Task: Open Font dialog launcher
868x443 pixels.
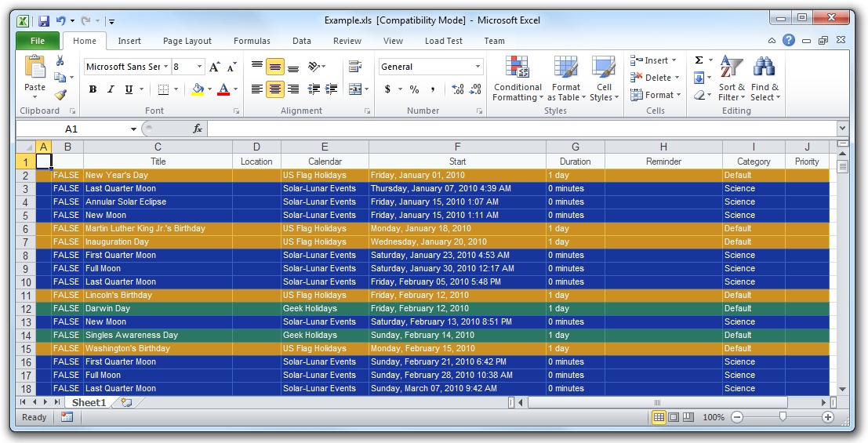Action: (236, 111)
